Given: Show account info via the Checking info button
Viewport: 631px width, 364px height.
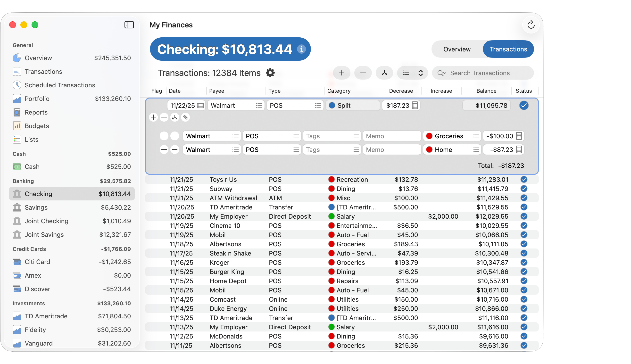Looking at the screenshot, I should 302,49.
